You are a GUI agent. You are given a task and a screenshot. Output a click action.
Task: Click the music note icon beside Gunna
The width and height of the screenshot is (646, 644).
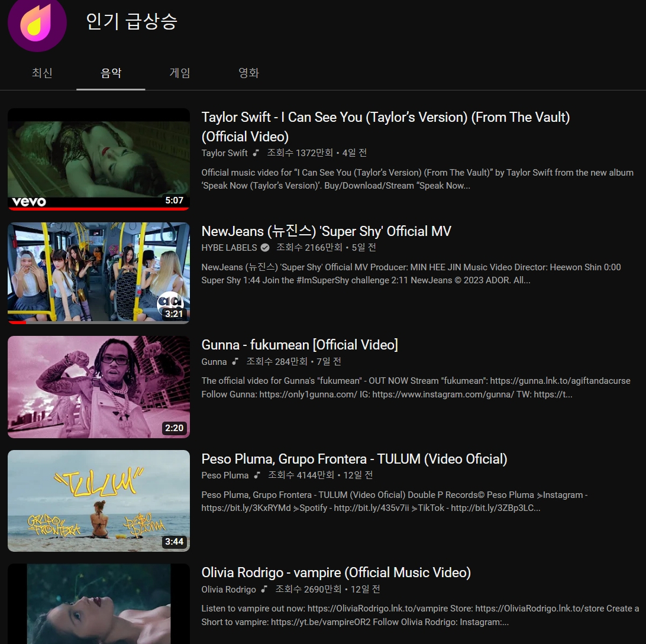(x=234, y=361)
